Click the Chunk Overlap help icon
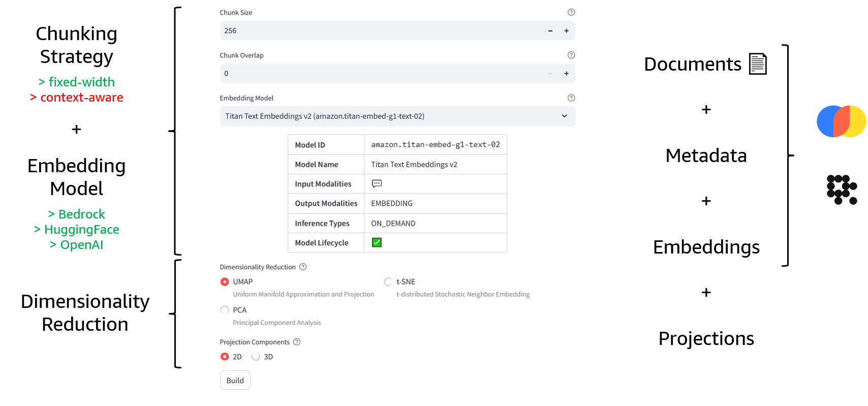868x406 pixels. [x=571, y=55]
